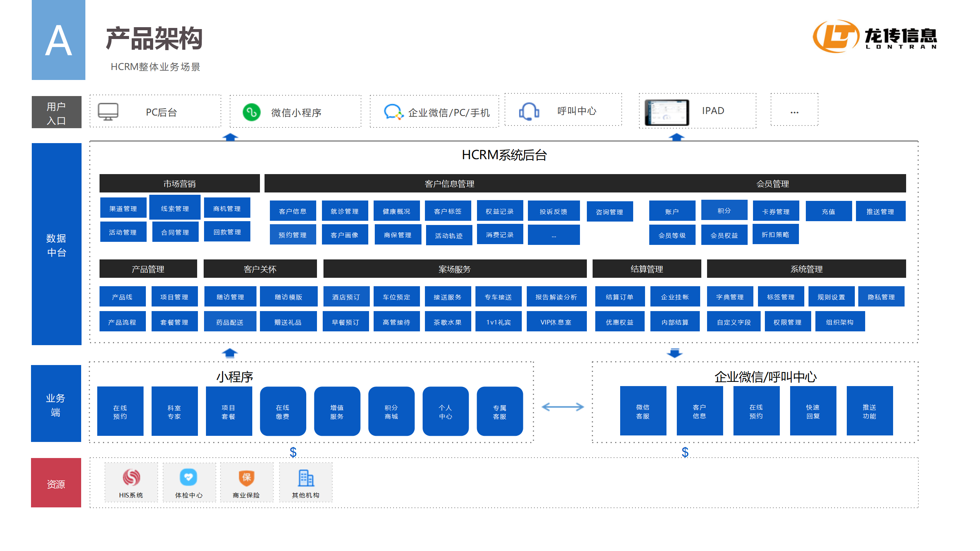Click the 呼叫中心 headset icon
The width and height of the screenshot is (980, 551).
(x=529, y=111)
